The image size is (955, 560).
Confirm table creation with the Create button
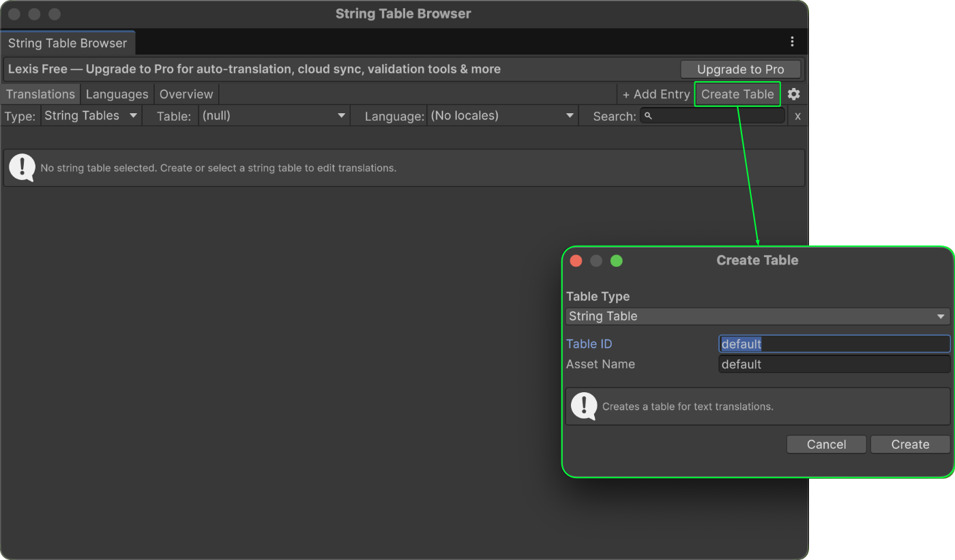910,444
